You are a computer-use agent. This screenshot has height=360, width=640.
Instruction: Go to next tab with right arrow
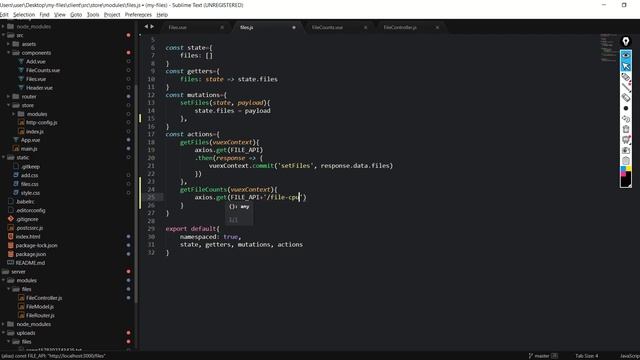pyautogui.click(x=152, y=27)
